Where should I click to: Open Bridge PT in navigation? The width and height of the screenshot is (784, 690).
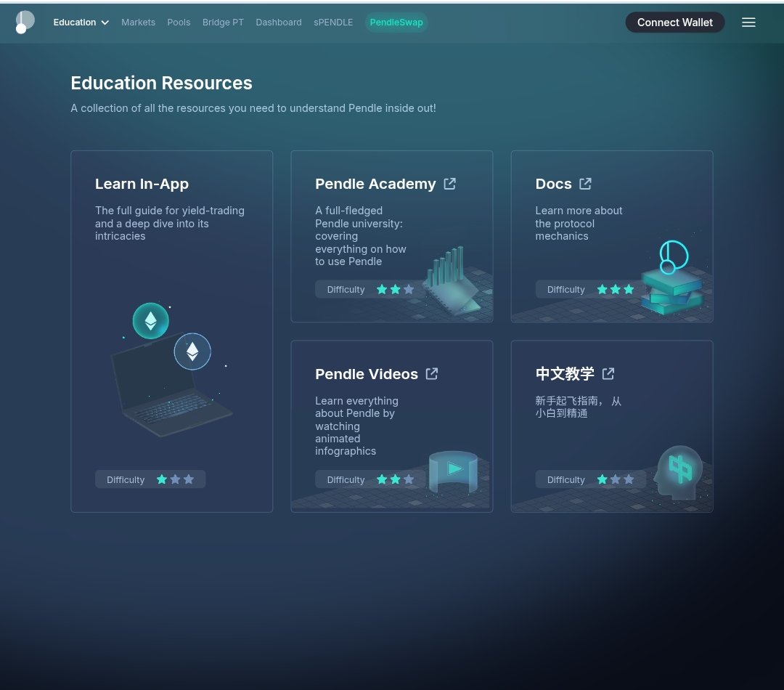click(x=223, y=23)
